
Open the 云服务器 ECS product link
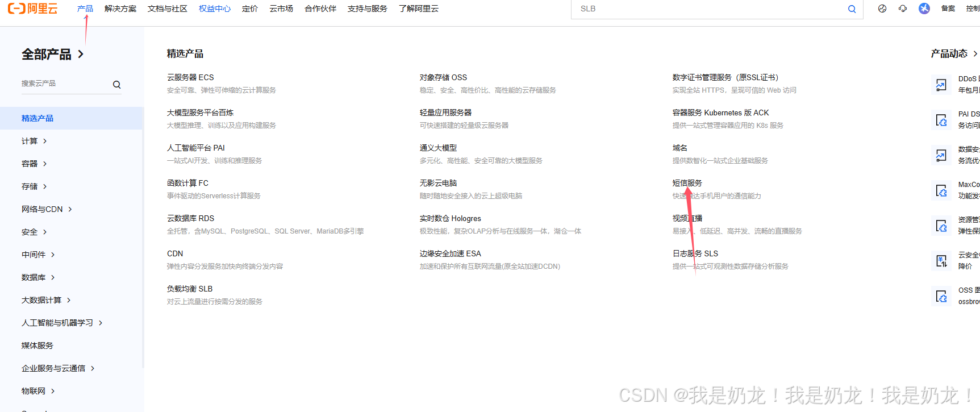point(190,77)
